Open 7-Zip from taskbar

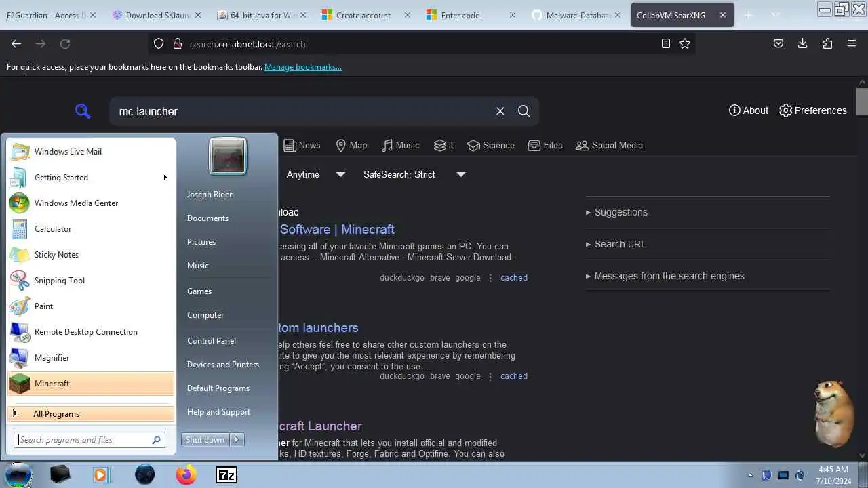tap(226, 475)
